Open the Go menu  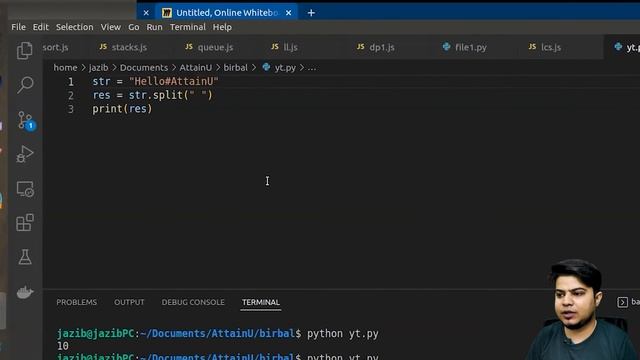[133, 27]
